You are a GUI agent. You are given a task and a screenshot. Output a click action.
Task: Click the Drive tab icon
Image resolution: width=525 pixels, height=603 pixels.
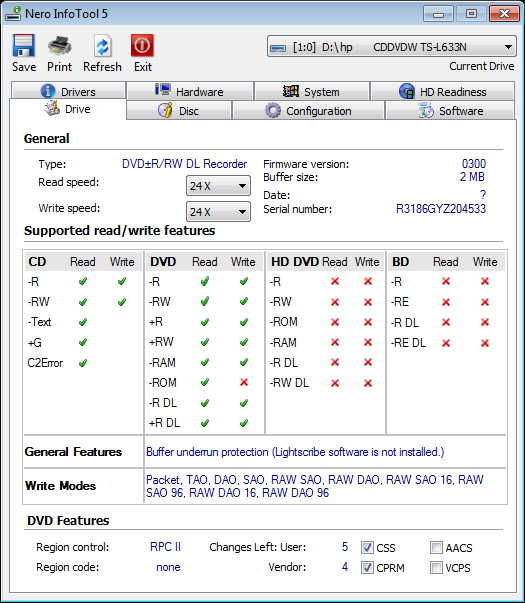(52, 108)
